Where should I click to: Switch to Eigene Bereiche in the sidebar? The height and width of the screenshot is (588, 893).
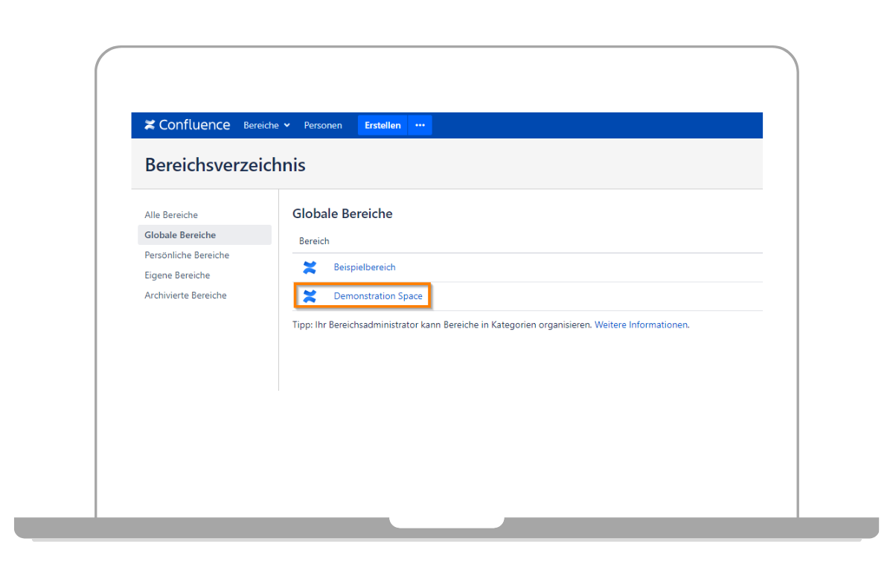177,275
